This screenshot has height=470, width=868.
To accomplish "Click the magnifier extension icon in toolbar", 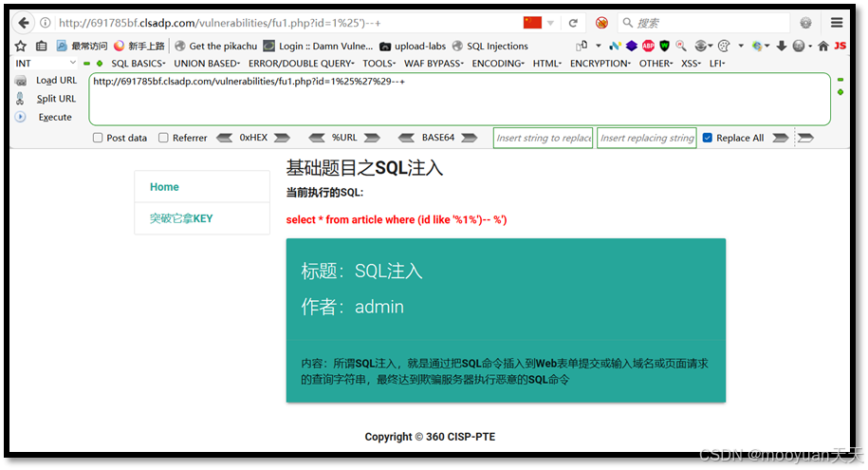I will coord(680,46).
